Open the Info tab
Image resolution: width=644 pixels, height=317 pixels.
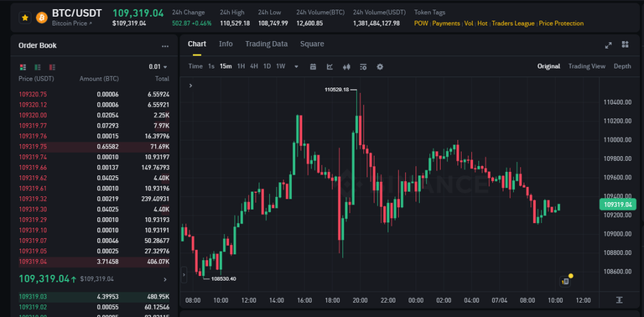[226, 44]
